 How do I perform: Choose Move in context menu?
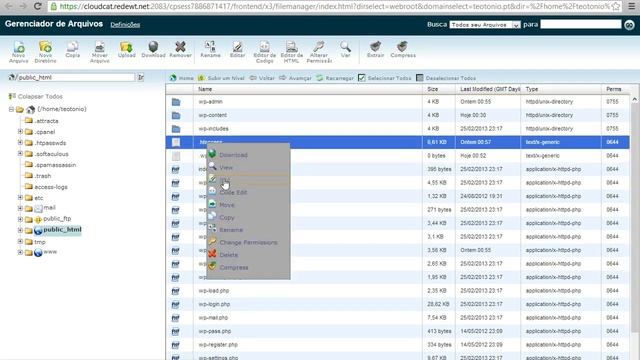[x=248, y=205]
